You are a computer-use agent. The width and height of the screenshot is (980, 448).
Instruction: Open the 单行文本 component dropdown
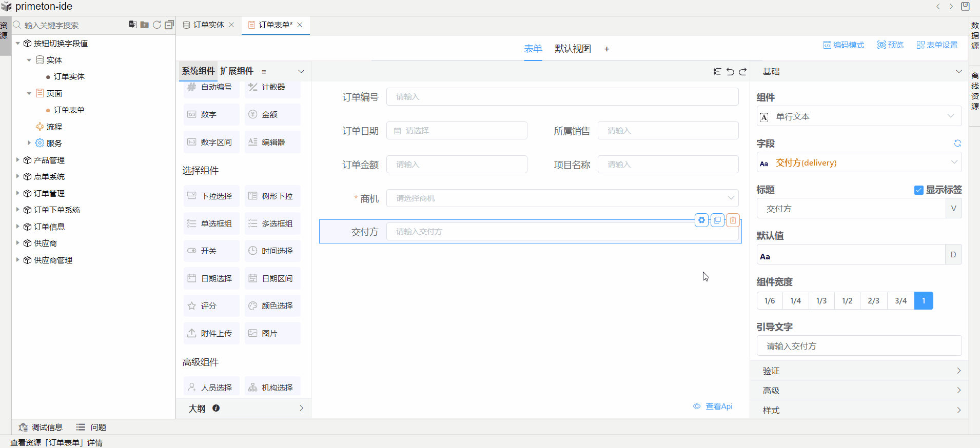[859, 116]
